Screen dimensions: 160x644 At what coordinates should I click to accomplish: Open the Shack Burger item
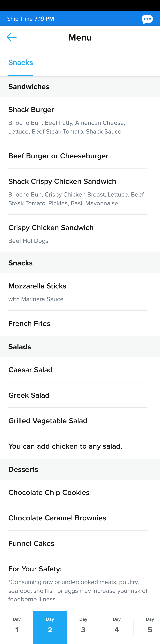tap(80, 120)
